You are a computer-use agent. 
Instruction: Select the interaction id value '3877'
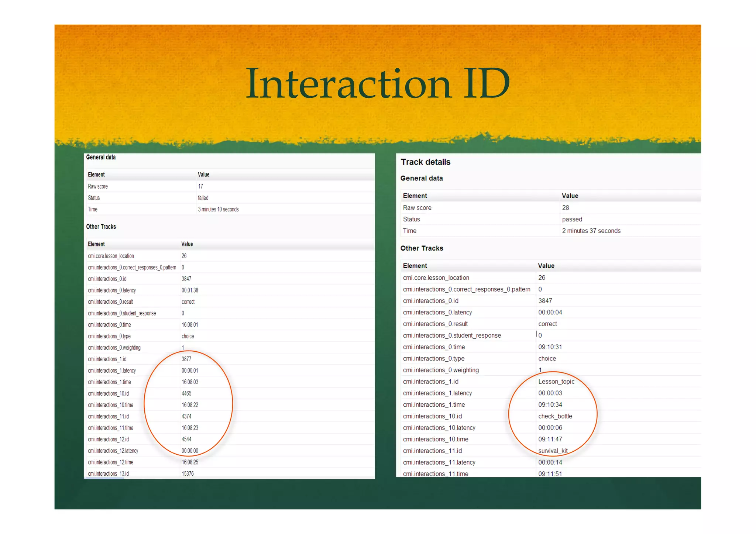186,359
